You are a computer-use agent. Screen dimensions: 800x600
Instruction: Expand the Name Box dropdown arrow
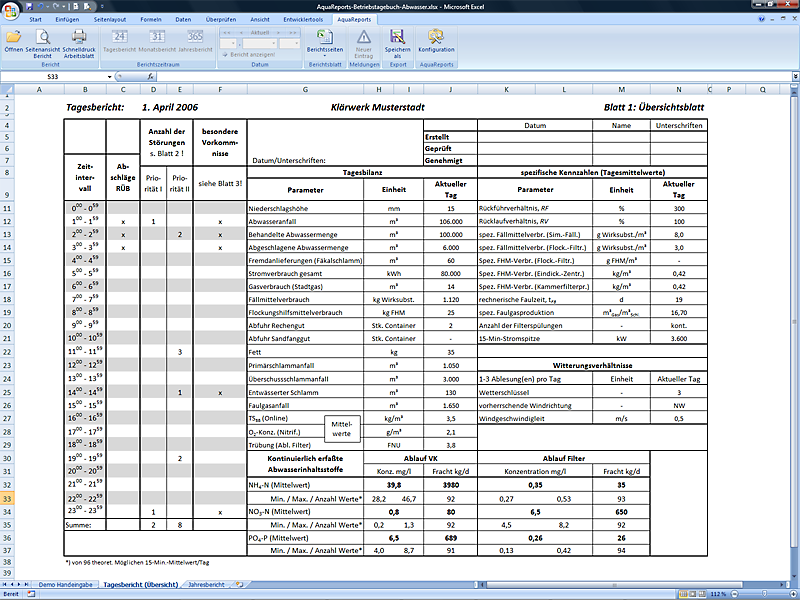109,77
